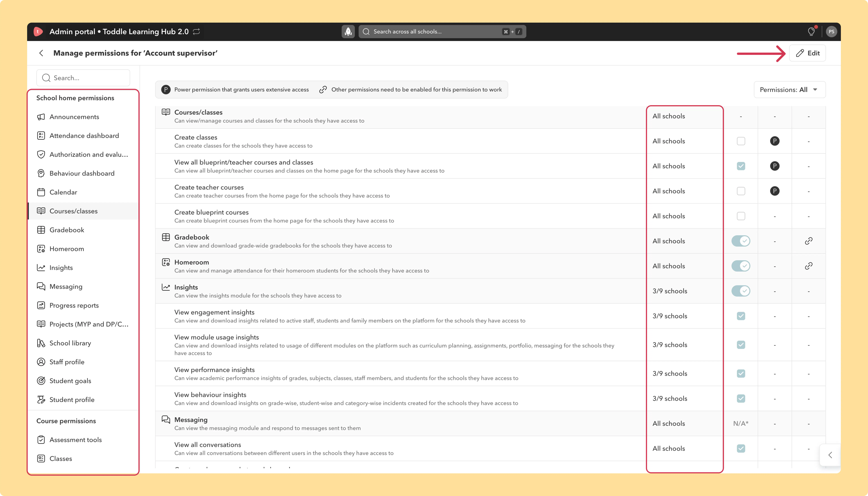The image size is (868, 496).
Task: Click the Messaging chat icon in the permissions table
Action: (x=166, y=419)
